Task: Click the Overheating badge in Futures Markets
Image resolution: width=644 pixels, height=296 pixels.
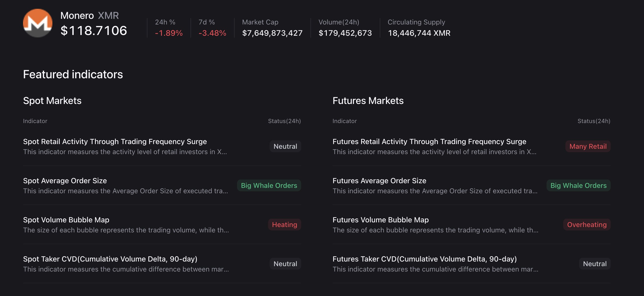Action: (x=587, y=225)
